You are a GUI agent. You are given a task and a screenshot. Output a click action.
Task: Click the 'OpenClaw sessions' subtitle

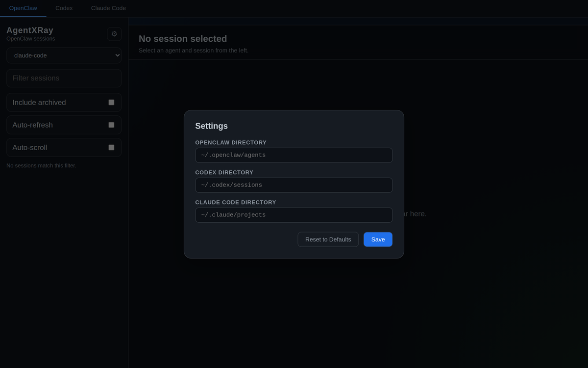(x=31, y=39)
